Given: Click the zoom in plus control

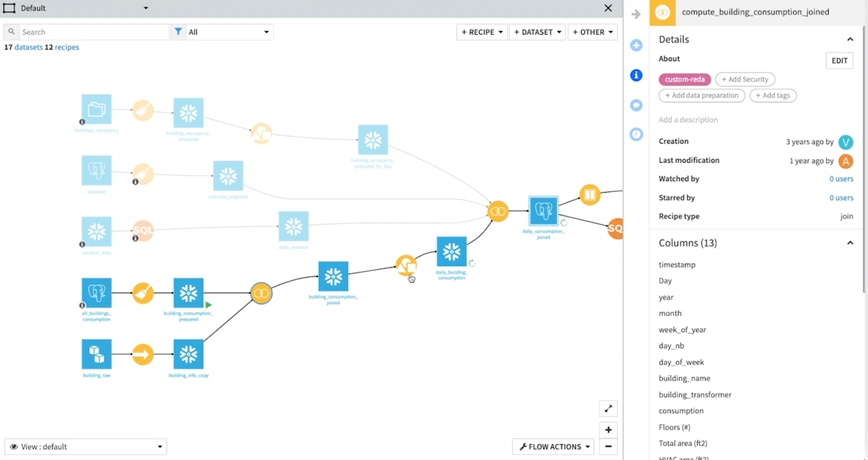Looking at the screenshot, I should click(608, 429).
